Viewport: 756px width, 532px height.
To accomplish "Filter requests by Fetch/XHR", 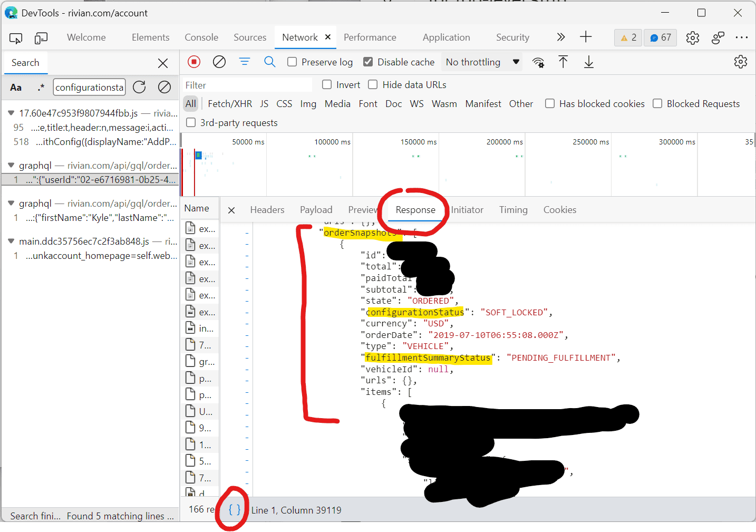I will 230,104.
